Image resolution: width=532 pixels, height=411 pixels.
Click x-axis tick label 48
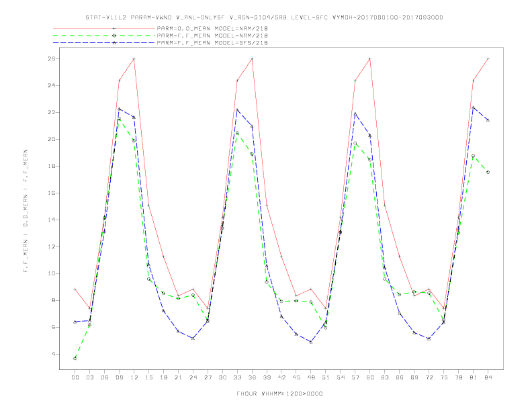click(311, 377)
